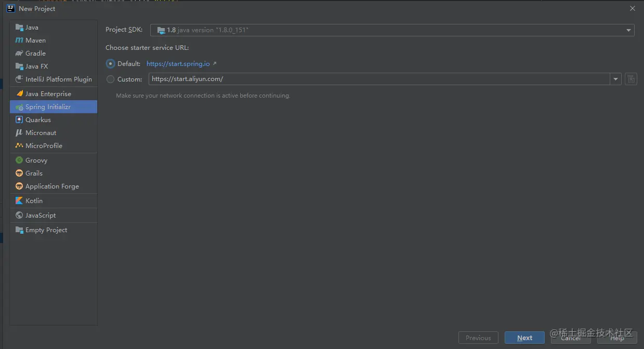Click the Maven 'm' icon
644x349 pixels.
19,41
